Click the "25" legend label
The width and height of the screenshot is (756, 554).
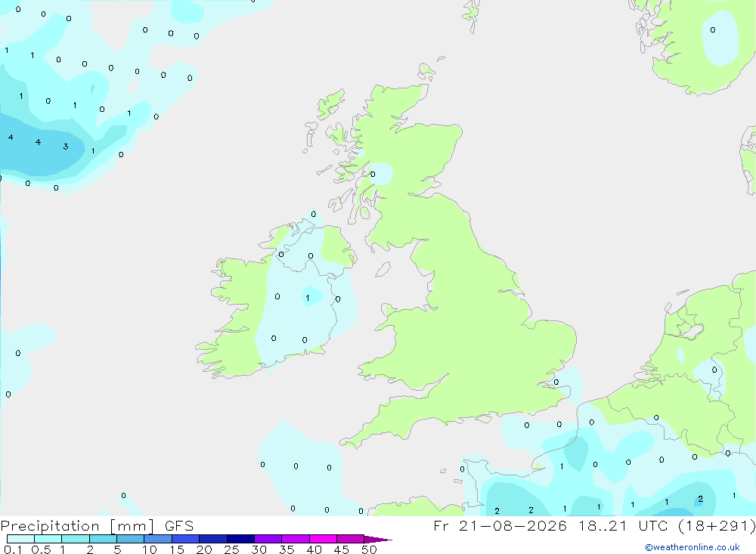point(231,549)
